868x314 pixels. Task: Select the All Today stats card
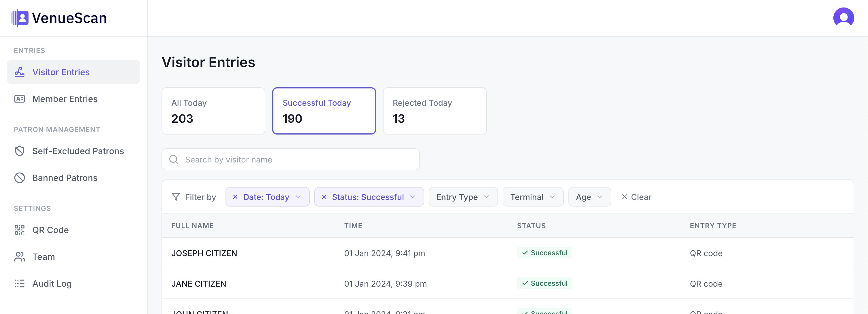213,111
